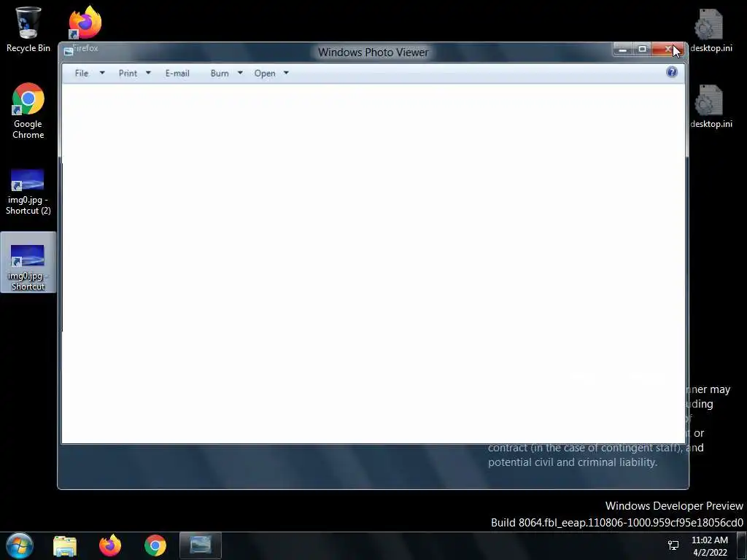
Task: Select the Recycle Bin desktop icon
Action: [x=28, y=29]
